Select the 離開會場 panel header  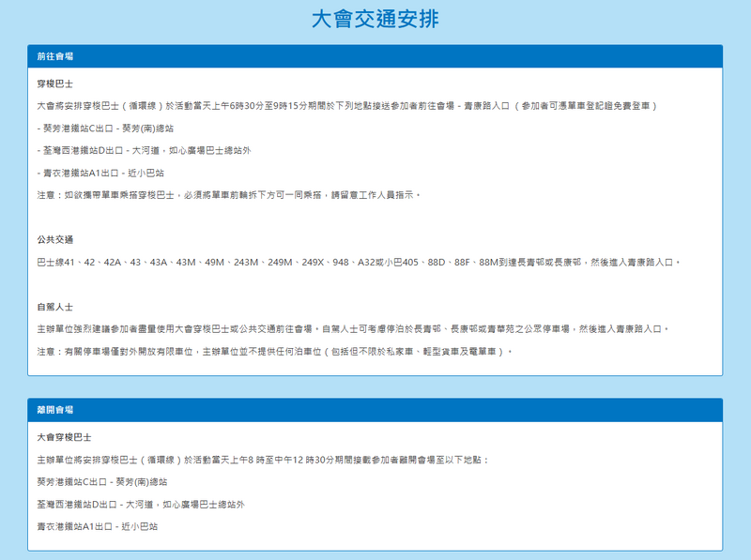coord(55,410)
